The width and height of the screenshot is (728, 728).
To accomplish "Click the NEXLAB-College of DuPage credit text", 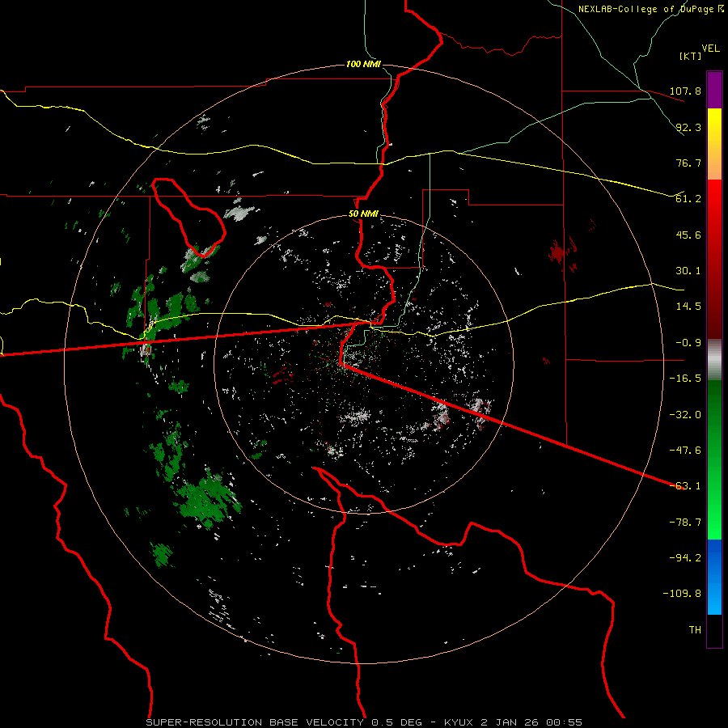I will [x=650, y=9].
